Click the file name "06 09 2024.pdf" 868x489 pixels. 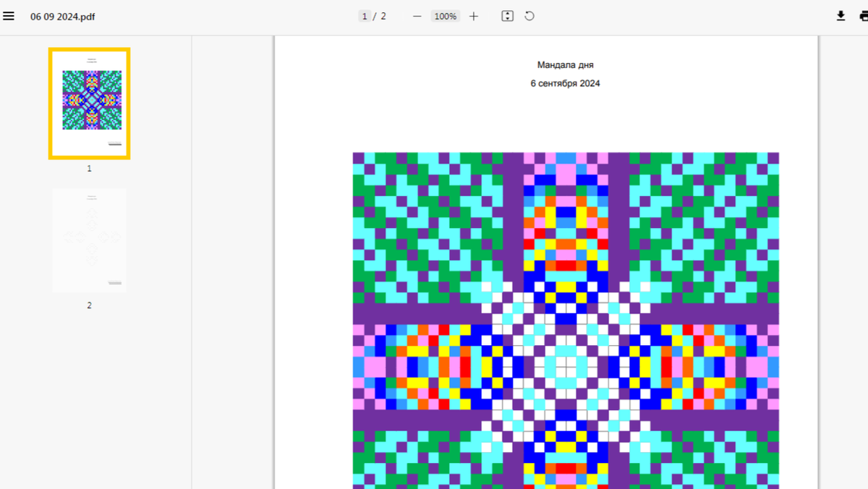62,17
